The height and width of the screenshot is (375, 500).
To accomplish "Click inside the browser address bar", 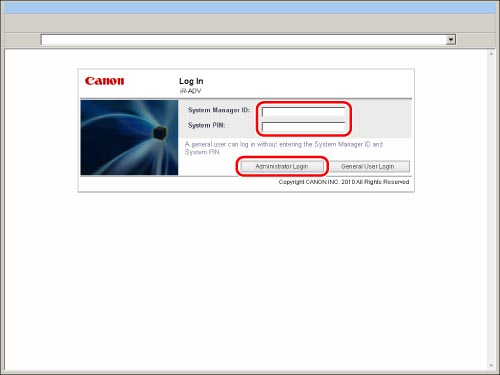I will [x=243, y=40].
